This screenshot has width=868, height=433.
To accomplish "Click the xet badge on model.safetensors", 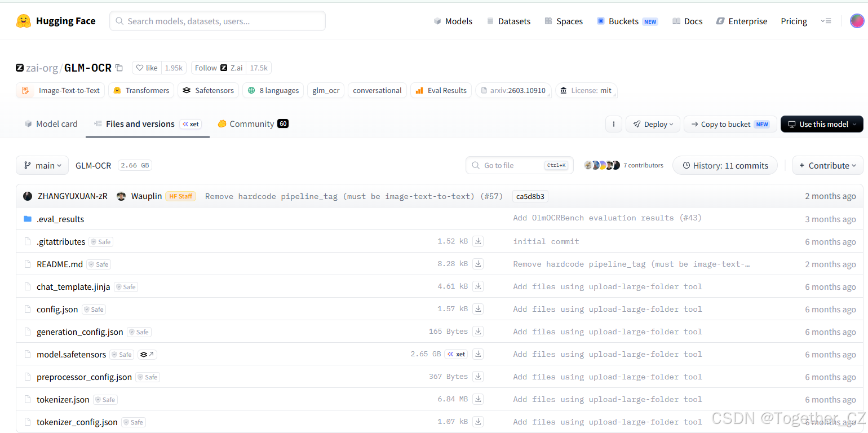I will point(457,354).
